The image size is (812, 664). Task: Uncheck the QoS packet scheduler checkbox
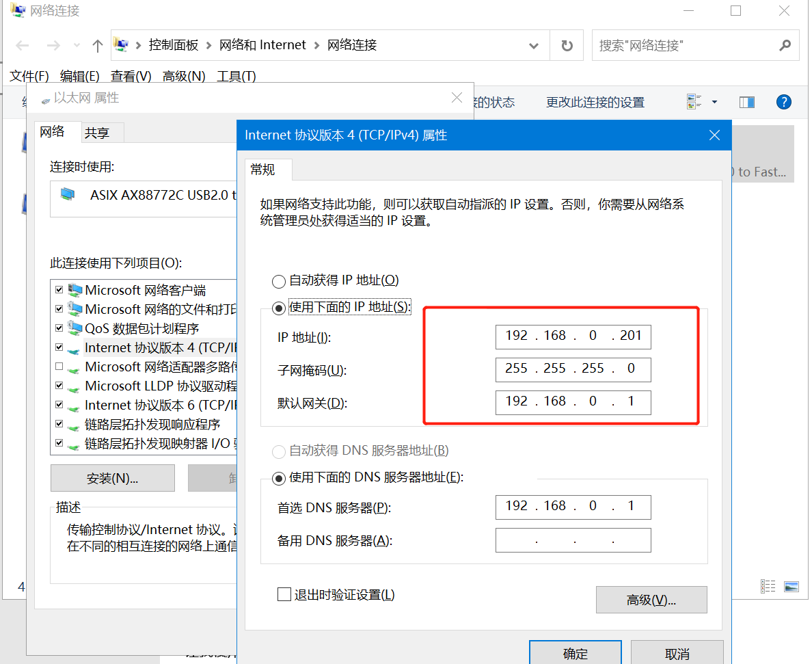(59, 329)
